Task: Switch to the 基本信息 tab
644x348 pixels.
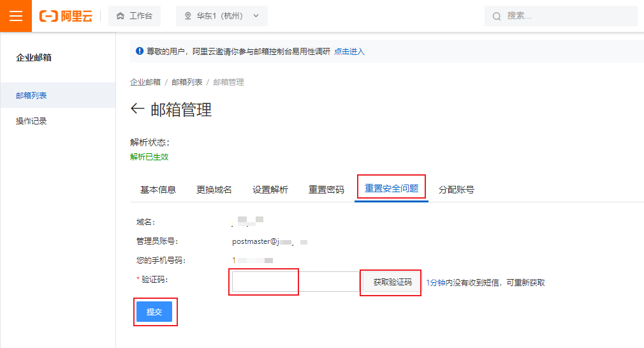Action: point(158,190)
